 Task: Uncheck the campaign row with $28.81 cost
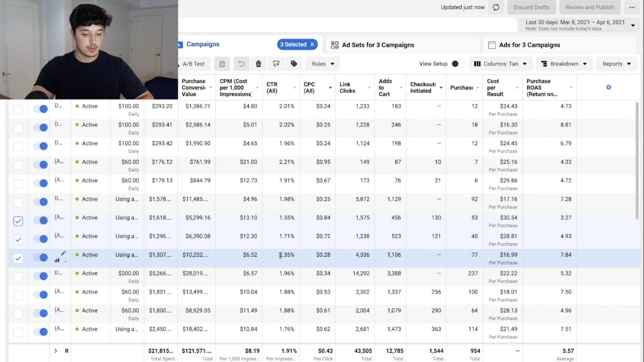click(x=18, y=240)
